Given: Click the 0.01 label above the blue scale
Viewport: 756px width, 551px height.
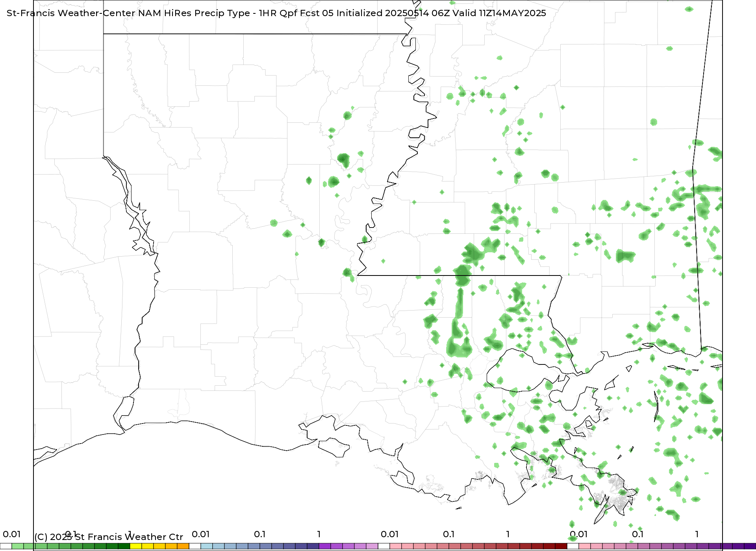Looking at the screenshot, I should tap(201, 534).
